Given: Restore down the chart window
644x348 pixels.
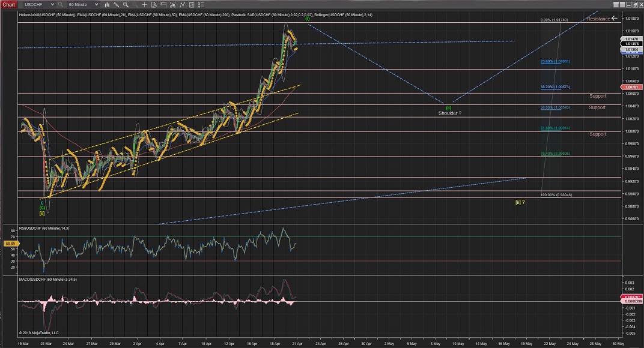Looking at the screenshot, I should (635, 5).
